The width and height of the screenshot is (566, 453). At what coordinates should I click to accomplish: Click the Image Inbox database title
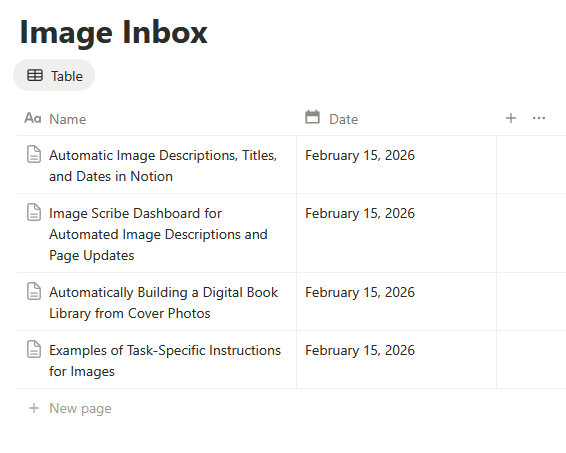point(114,32)
